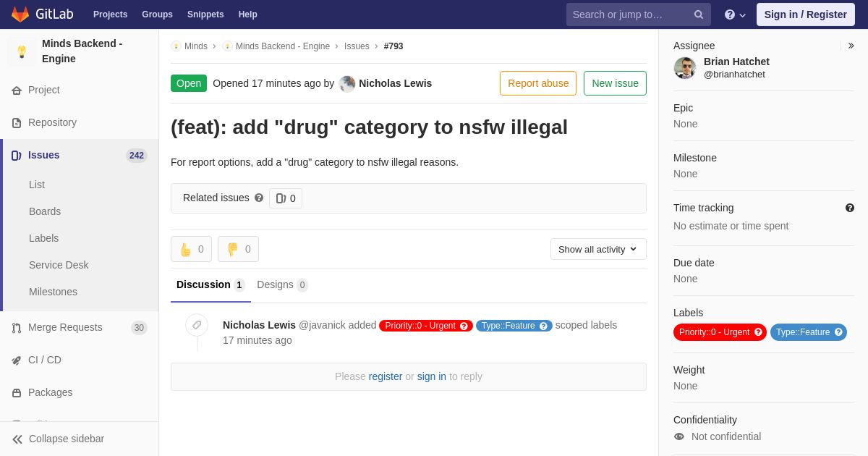
Task: Open Nicholas Lewis author profile link
Action: (x=395, y=83)
